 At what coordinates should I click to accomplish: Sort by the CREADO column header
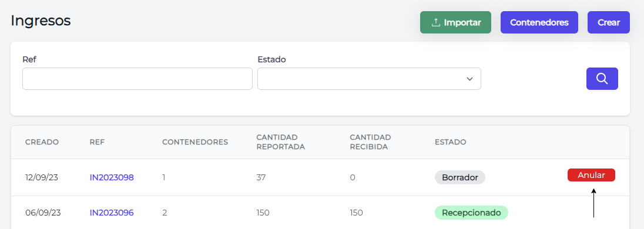pos(42,143)
